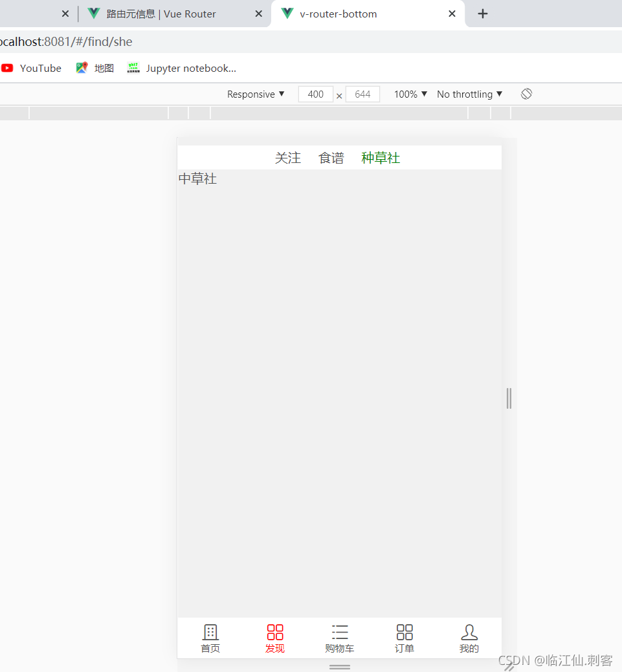Image resolution: width=622 pixels, height=672 pixels.
Task: Click the address bar URL localhost:8081/#/find/she
Action: 66,41
